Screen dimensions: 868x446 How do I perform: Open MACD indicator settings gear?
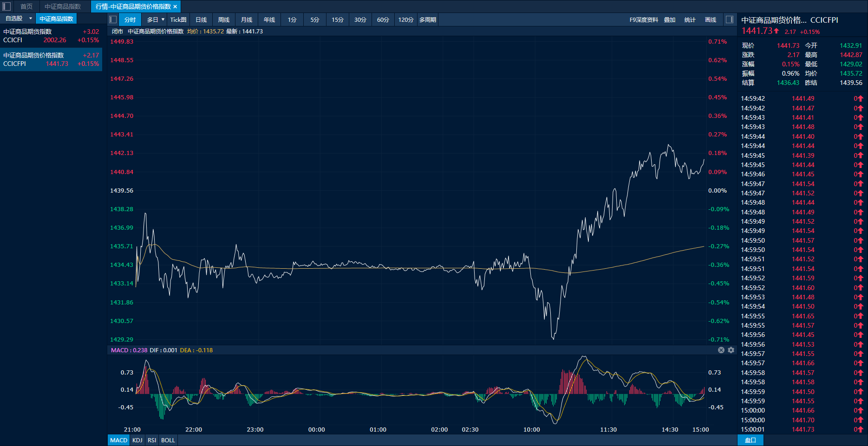pyautogui.click(x=731, y=350)
